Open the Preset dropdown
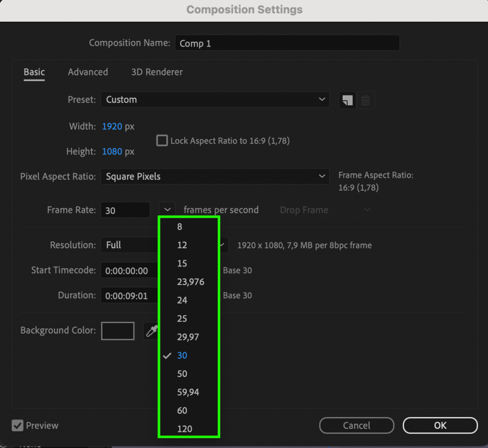Image resolution: width=488 pixels, height=448 pixels. 214,100
